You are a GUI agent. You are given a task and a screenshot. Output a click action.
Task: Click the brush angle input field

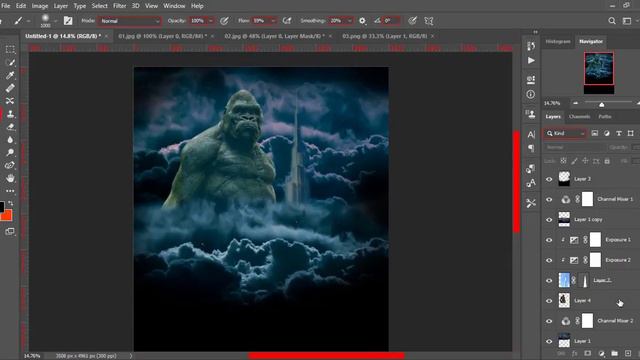point(391,21)
